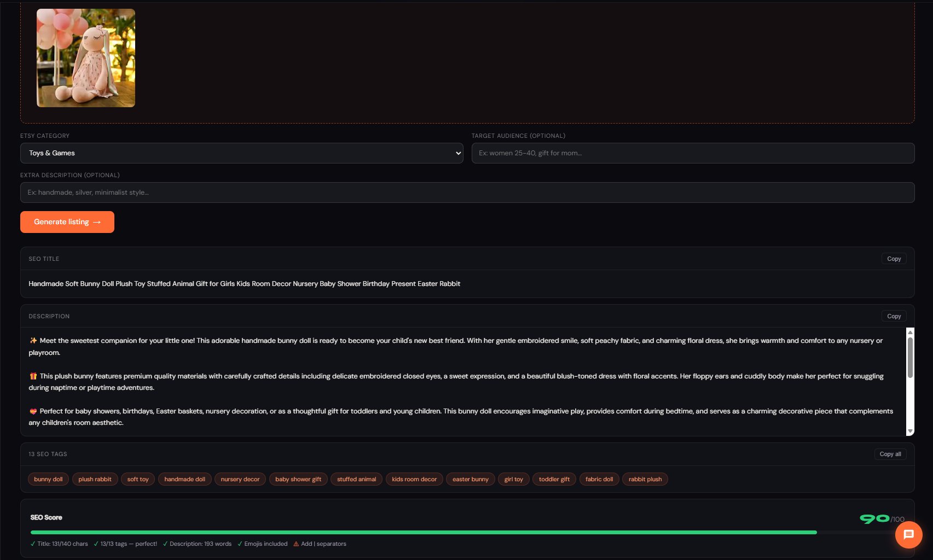933x560 pixels.
Task: Select the 'baby shower gift' tag
Action: pos(298,479)
